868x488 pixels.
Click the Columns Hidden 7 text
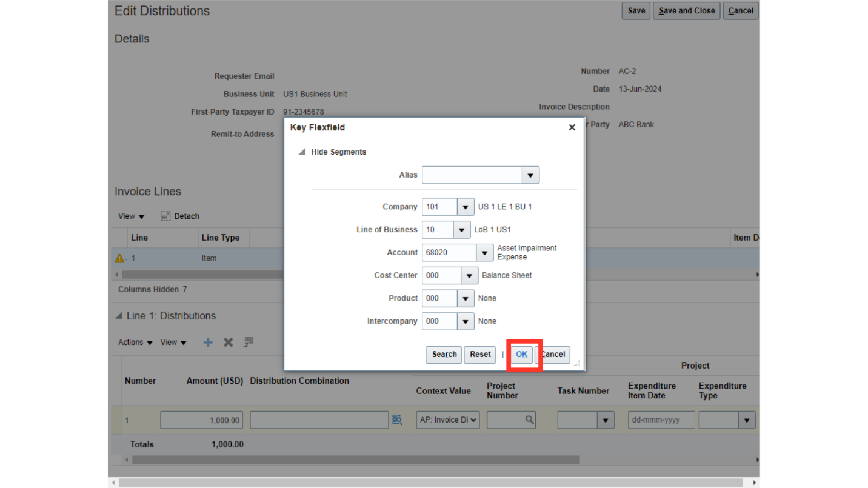point(153,289)
